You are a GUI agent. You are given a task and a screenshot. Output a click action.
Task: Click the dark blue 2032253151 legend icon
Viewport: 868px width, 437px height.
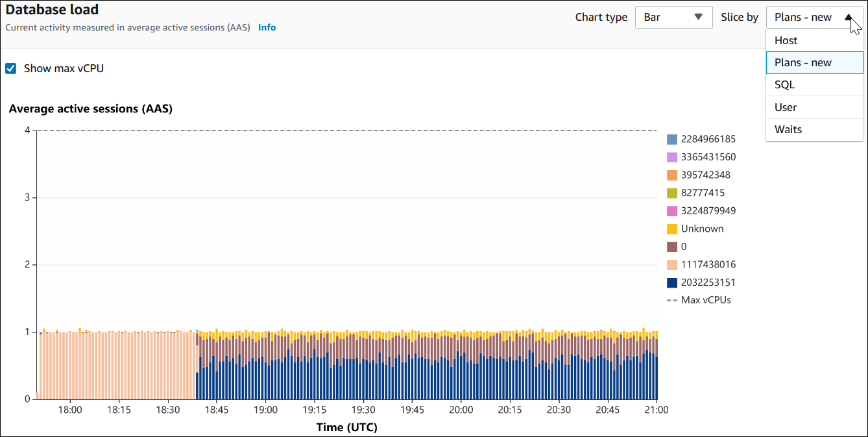(672, 282)
